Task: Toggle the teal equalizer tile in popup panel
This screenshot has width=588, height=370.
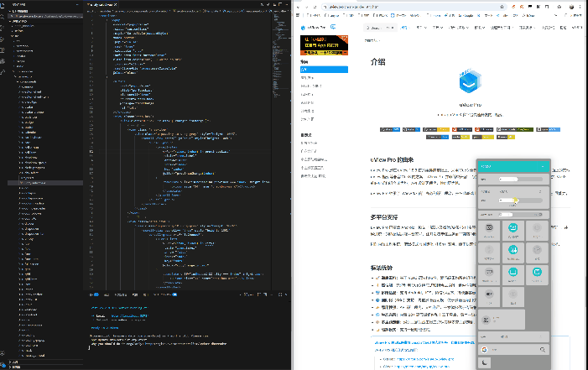Action: point(513,252)
